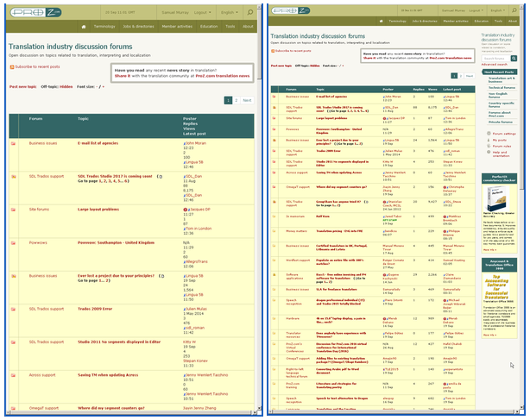Click folder icon of Studio 2011 No segments row, left window
The width and height of the screenshot is (530, 420).
pyautogui.click(x=14, y=342)
